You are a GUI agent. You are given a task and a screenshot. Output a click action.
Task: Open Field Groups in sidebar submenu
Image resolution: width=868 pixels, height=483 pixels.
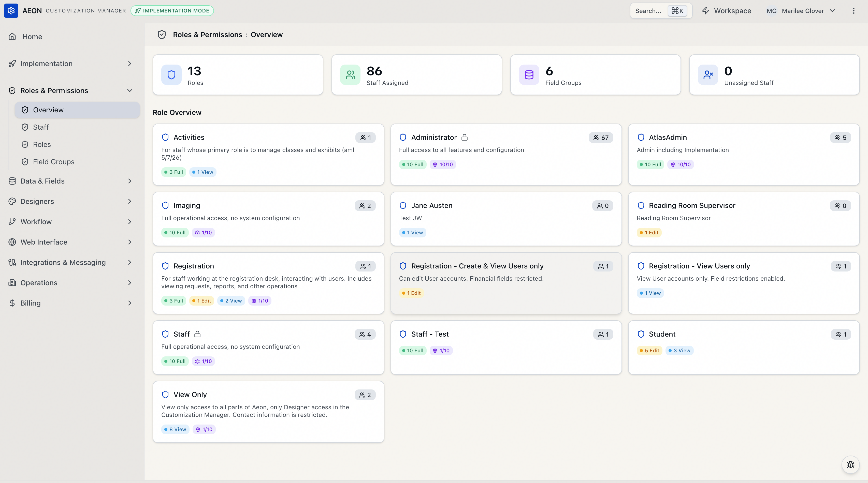77,162
